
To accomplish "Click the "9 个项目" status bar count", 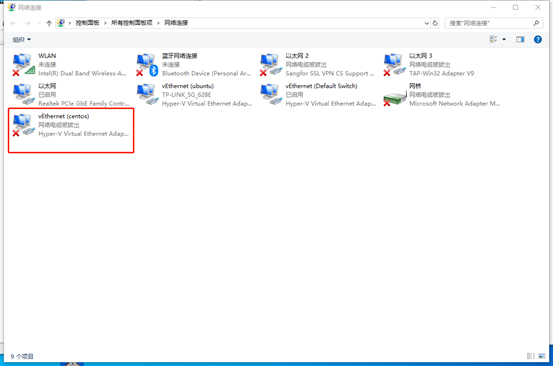I will [x=22, y=356].
